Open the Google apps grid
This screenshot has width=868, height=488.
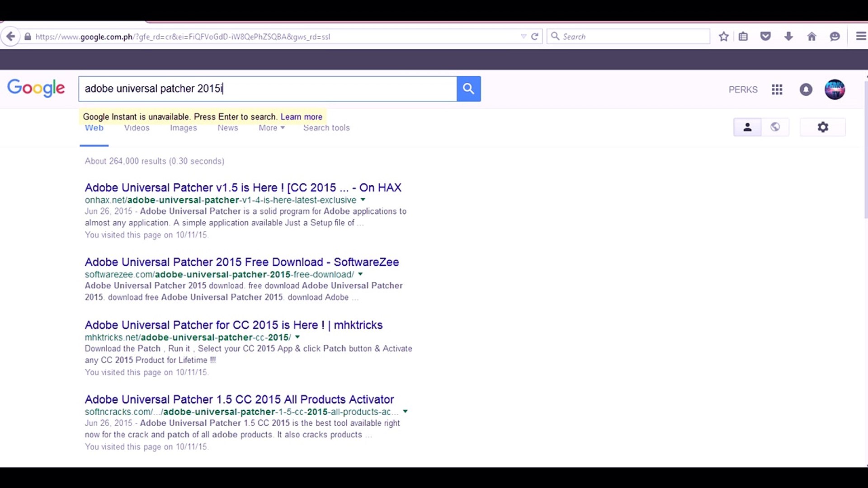click(x=777, y=89)
